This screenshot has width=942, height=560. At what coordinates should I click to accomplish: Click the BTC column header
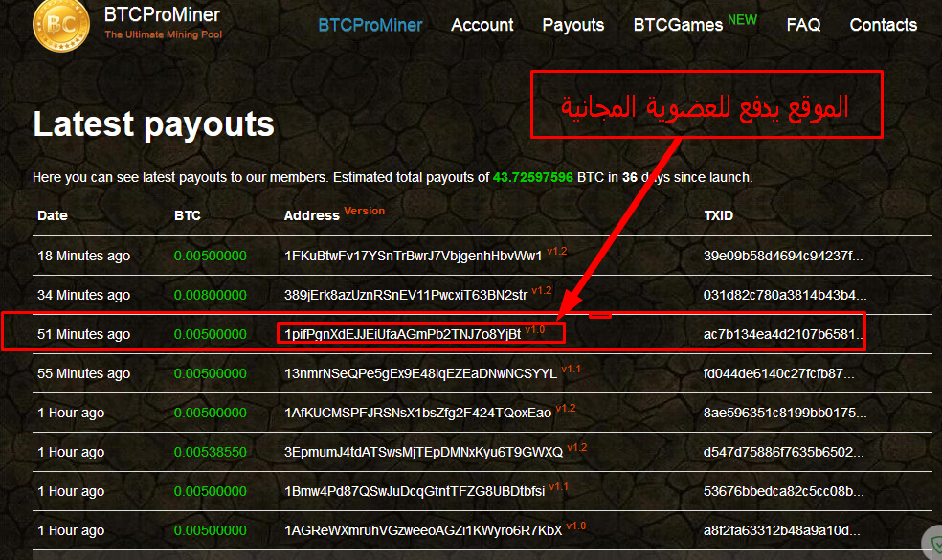click(x=188, y=215)
